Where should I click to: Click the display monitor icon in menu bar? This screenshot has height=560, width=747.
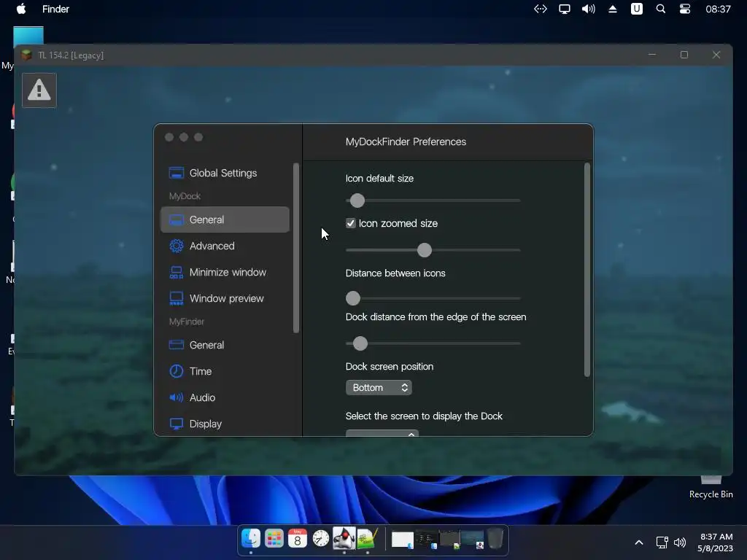[x=565, y=9]
